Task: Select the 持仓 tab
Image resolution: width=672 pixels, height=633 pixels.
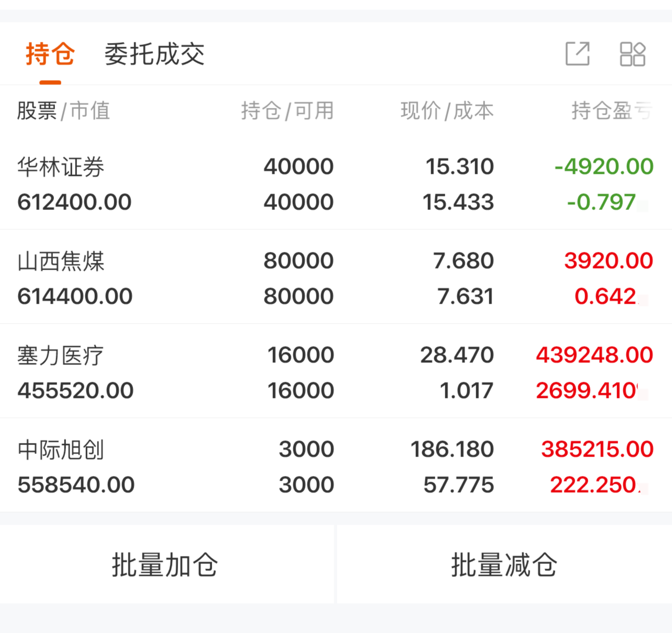Action: [x=50, y=54]
